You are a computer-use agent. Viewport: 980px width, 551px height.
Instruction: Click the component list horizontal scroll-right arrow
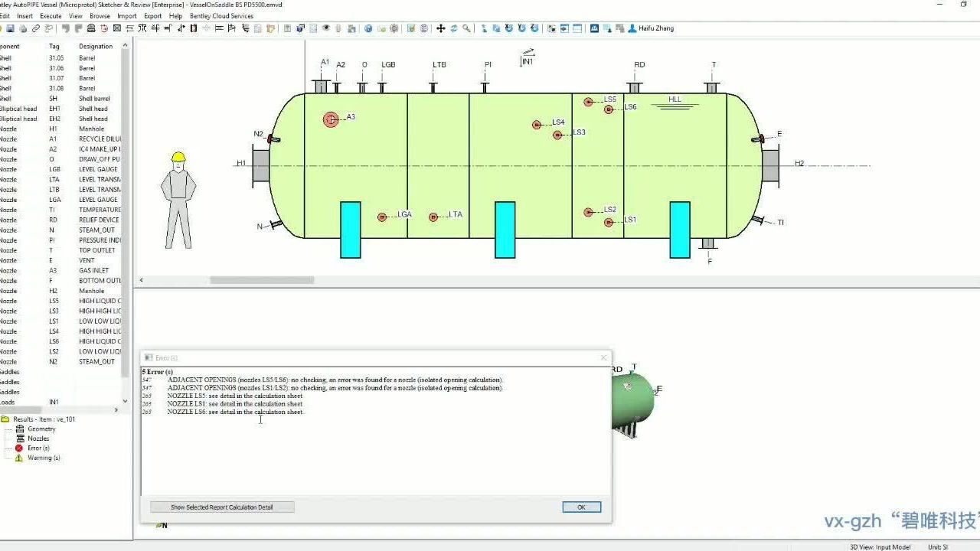point(116,410)
